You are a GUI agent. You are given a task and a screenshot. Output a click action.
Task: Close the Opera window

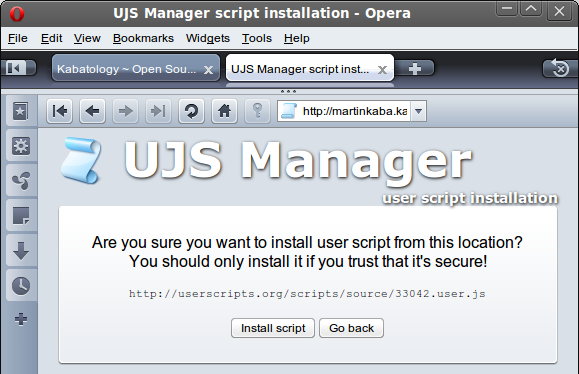[x=559, y=11]
